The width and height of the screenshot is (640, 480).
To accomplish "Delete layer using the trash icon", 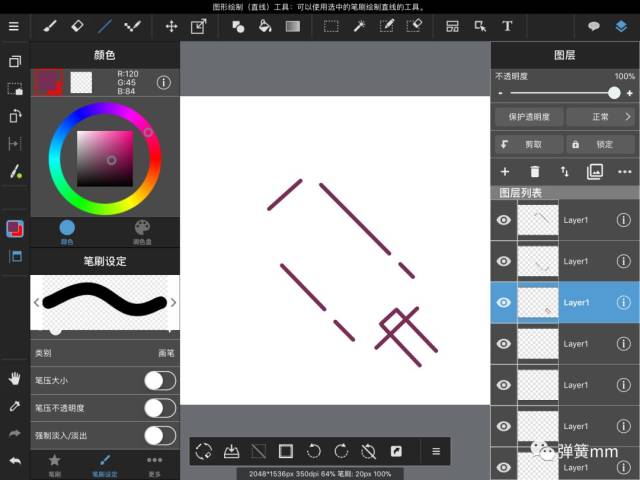I will 535,172.
